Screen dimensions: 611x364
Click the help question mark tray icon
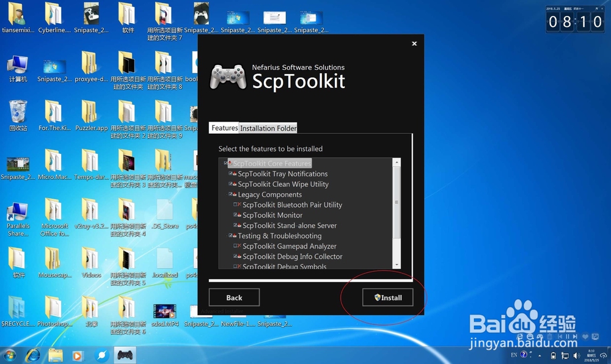click(x=524, y=354)
